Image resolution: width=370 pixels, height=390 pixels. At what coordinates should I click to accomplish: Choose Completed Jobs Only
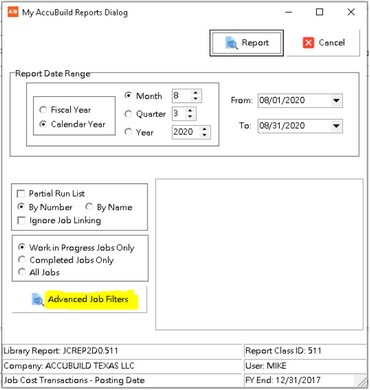[x=22, y=260]
